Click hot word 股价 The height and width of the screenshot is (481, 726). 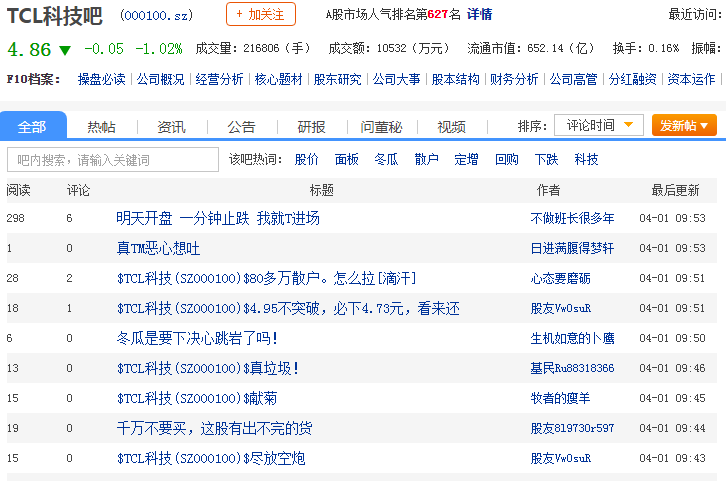pyautogui.click(x=307, y=160)
